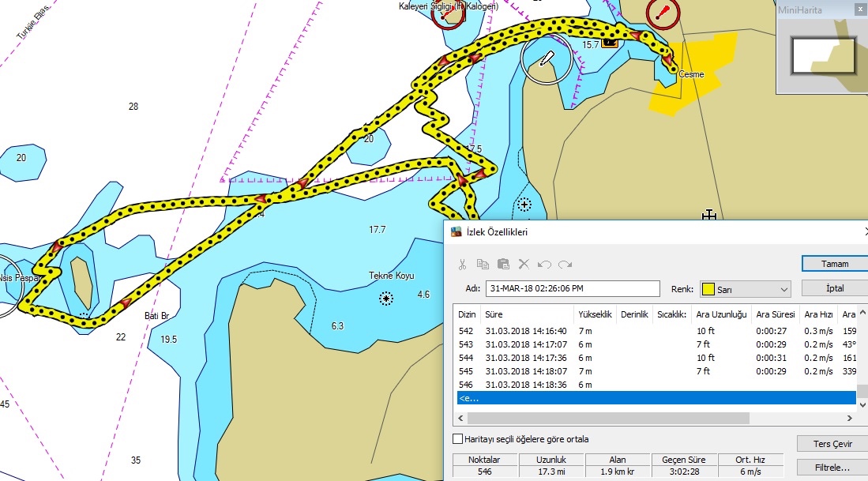Copy selected track points in İzlek Özellikleri

[483, 265]
